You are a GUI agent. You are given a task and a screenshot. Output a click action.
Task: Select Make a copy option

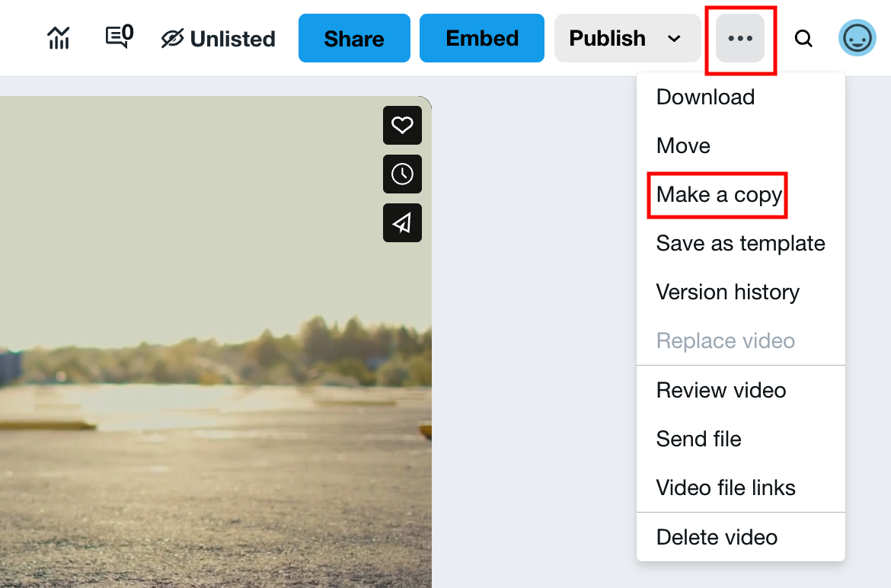pos(719,195)
